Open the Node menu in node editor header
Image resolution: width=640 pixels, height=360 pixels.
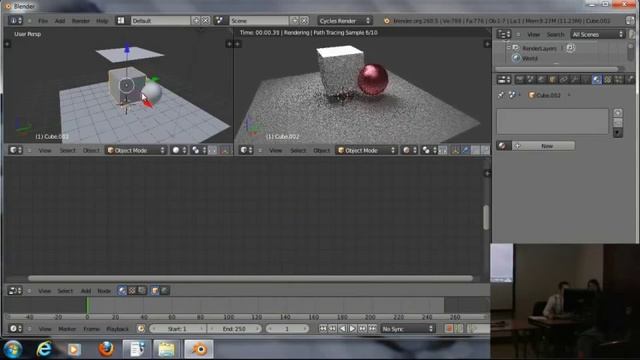click(x=104, y=291)
